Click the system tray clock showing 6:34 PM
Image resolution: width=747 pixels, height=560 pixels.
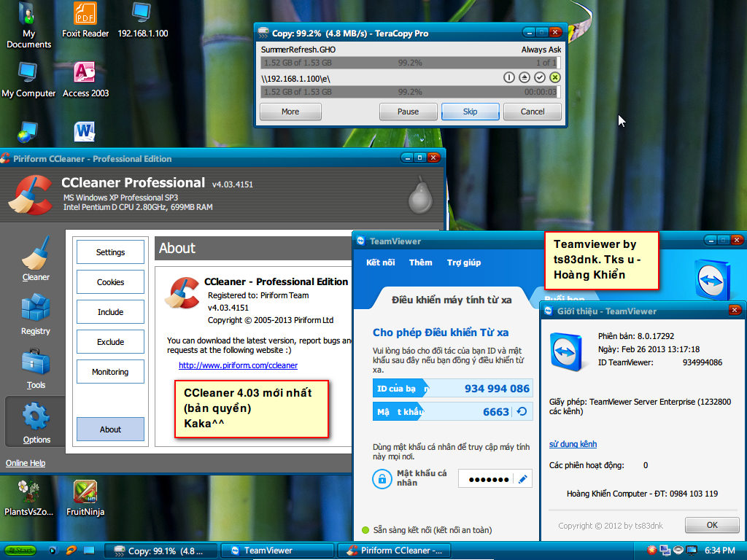click(x=719, y=551)
